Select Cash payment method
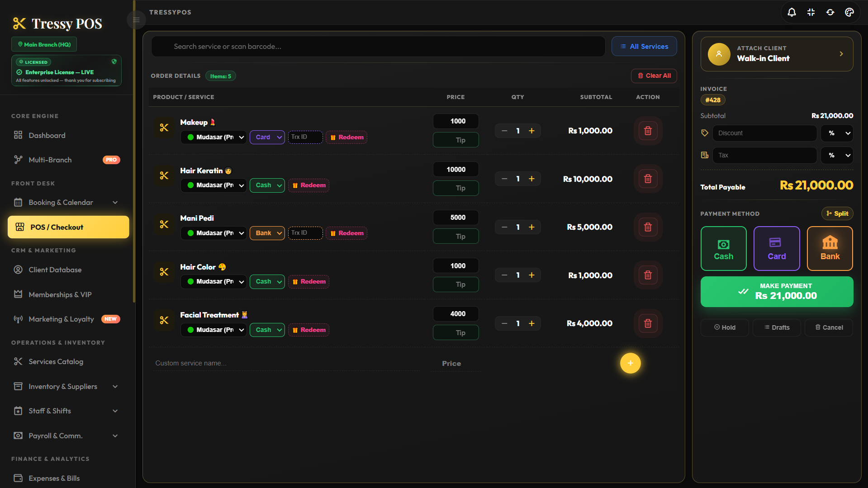Screen dimensions: 868x488 click(x=723, y=249)
